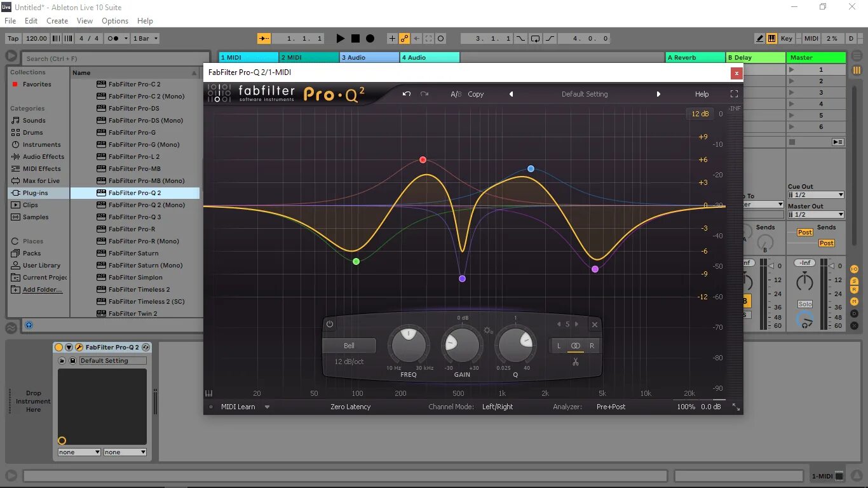Click the wrench icon on device title
This screenshot has width=868, height=488.
[79, 347]
